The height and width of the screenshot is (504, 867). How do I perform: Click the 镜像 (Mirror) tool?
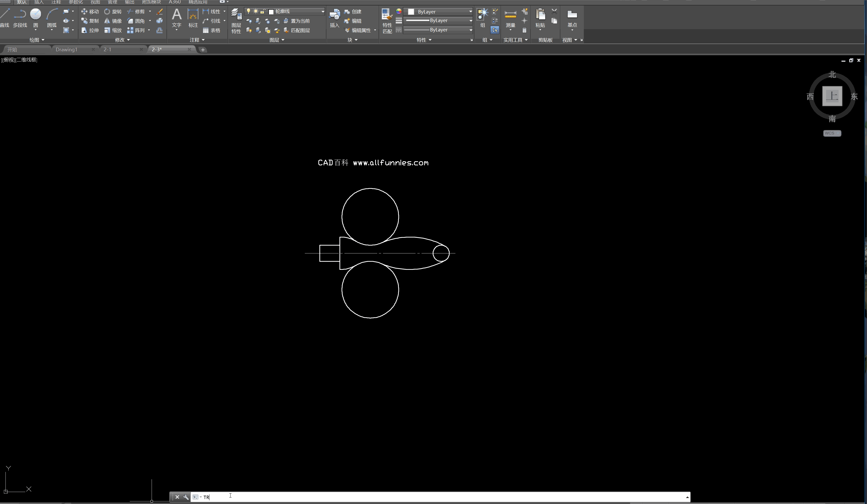pyautogui.click(x=113, y=21)
